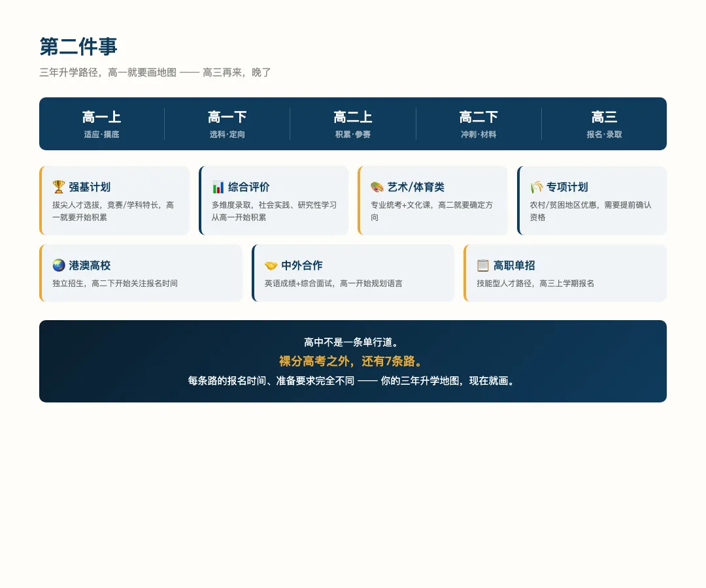Click the bar chart icon beside 综合评价
Viewport: 706px width, 588px height.
pyautogui.click(x=218, y=187)
